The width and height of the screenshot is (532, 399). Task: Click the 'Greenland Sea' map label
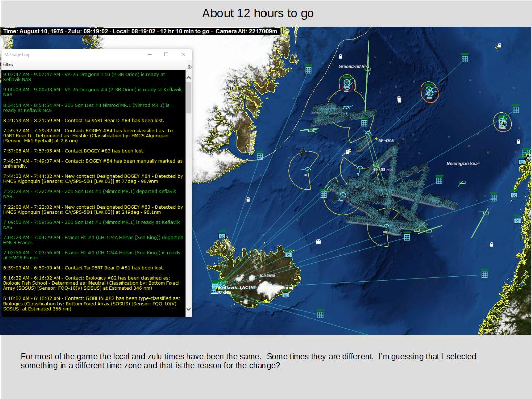353,66
